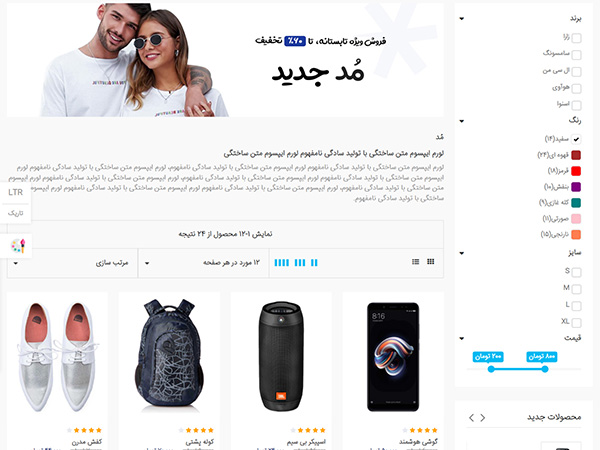Open the مرتب سازی sorting dropdown
600x450 pixels.
[72, 263]
